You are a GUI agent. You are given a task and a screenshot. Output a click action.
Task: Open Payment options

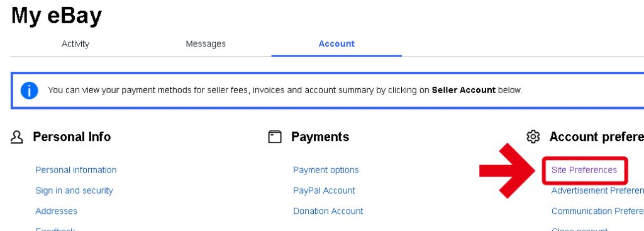pos(326,170)
